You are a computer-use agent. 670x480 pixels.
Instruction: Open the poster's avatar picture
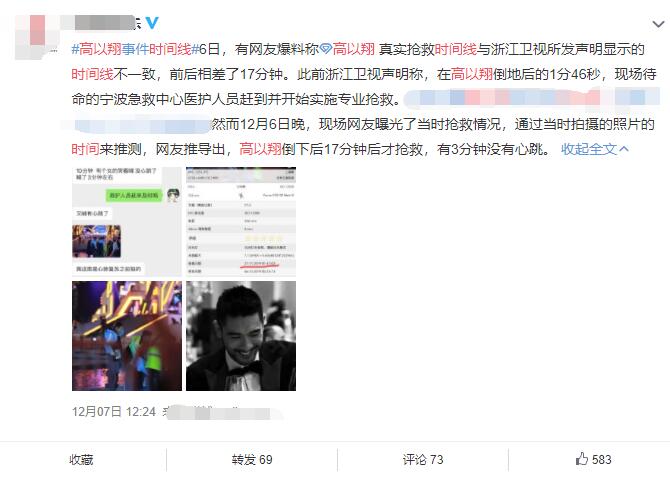point(36,36)
